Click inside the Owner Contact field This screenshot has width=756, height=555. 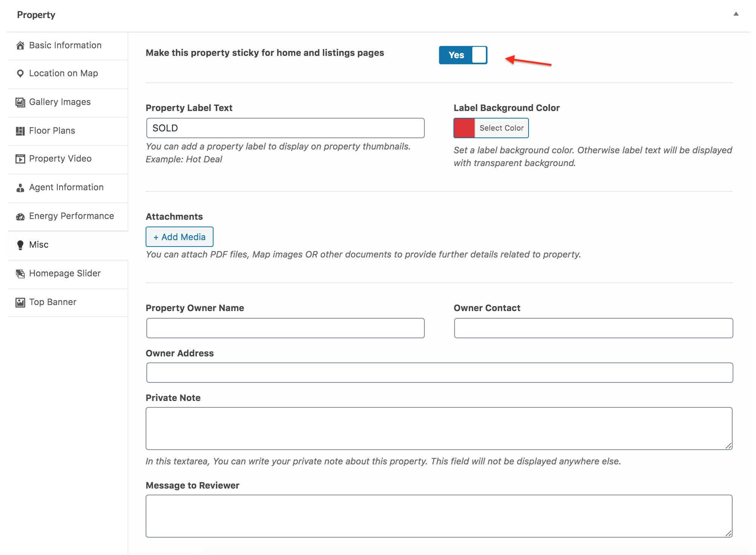[x=593, y=328]
